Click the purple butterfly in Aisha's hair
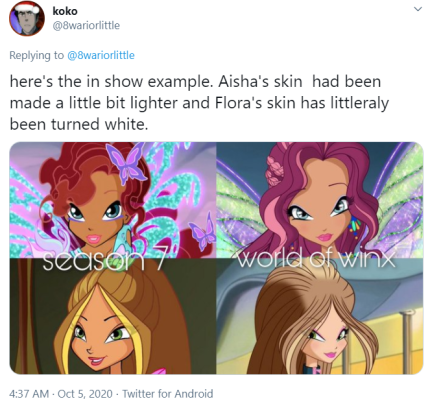This screenshot has width=430, height=408. pos(126,162)
